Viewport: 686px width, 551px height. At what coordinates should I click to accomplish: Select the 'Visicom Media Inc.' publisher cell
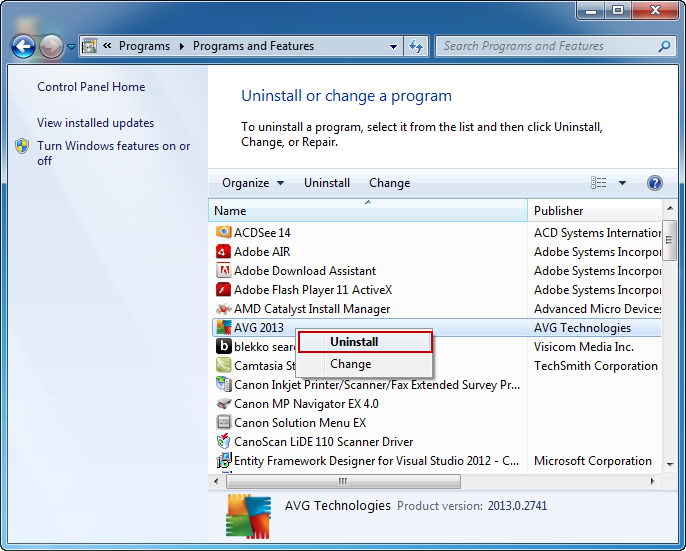coord(584,347)
